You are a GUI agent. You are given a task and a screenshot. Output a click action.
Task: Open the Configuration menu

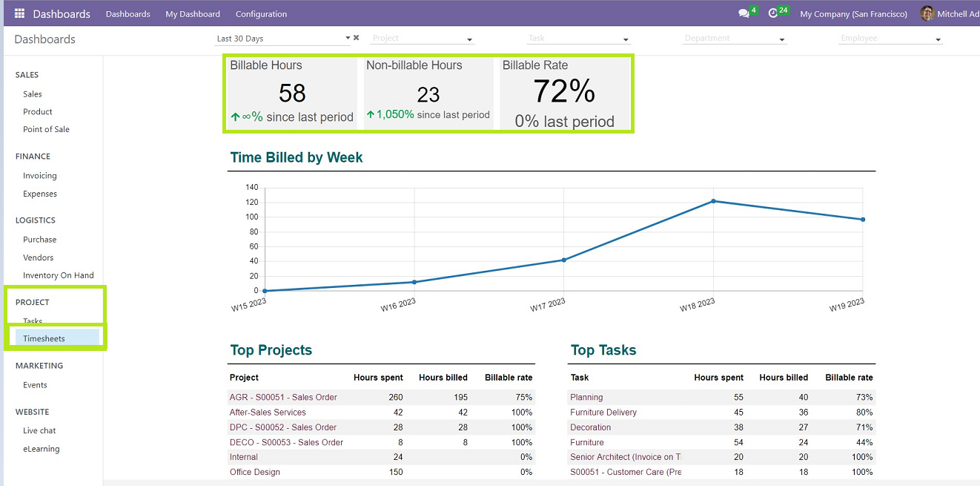pyautogui.click(x=261, y=14)
